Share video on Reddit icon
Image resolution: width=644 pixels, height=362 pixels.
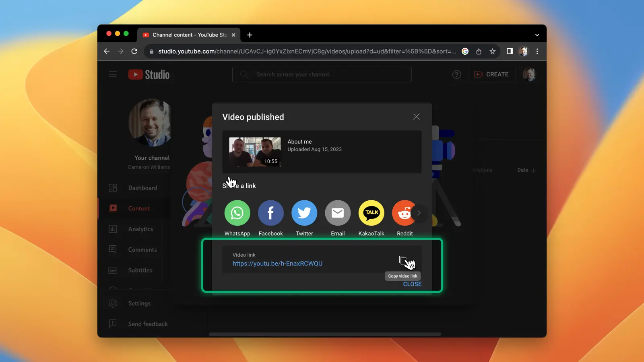pos(403,213)
